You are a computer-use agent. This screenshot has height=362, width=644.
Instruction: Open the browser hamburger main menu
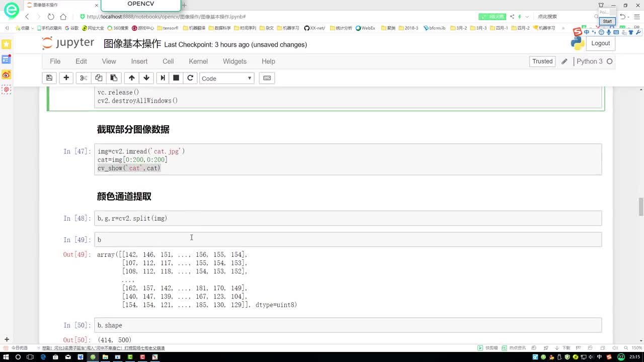pos(637,17)
